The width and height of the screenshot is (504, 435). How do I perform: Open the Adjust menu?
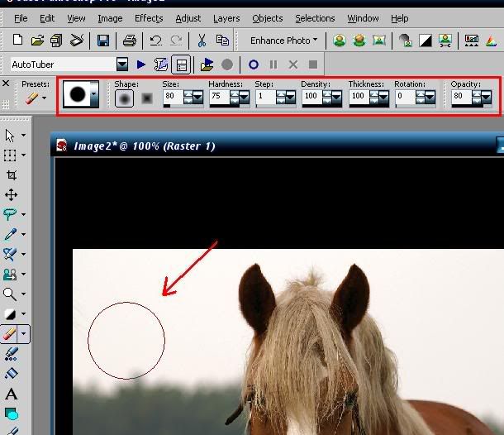pos(188,18)
